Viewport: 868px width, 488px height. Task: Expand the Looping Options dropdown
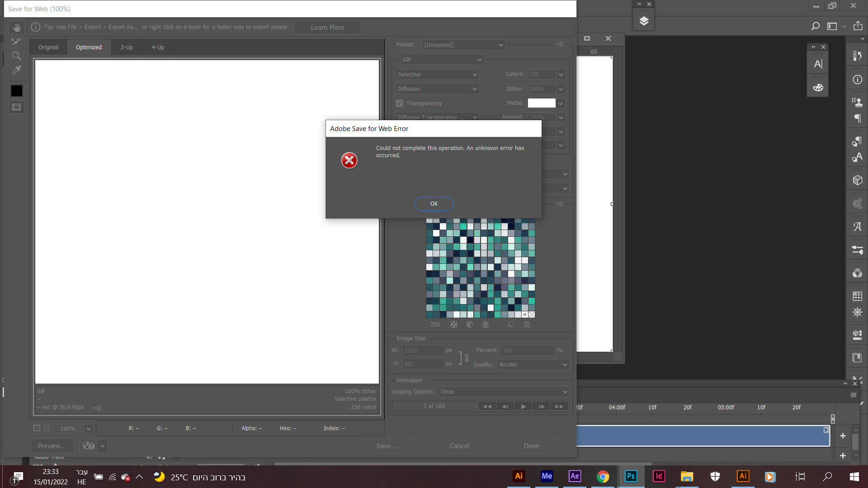504,392
